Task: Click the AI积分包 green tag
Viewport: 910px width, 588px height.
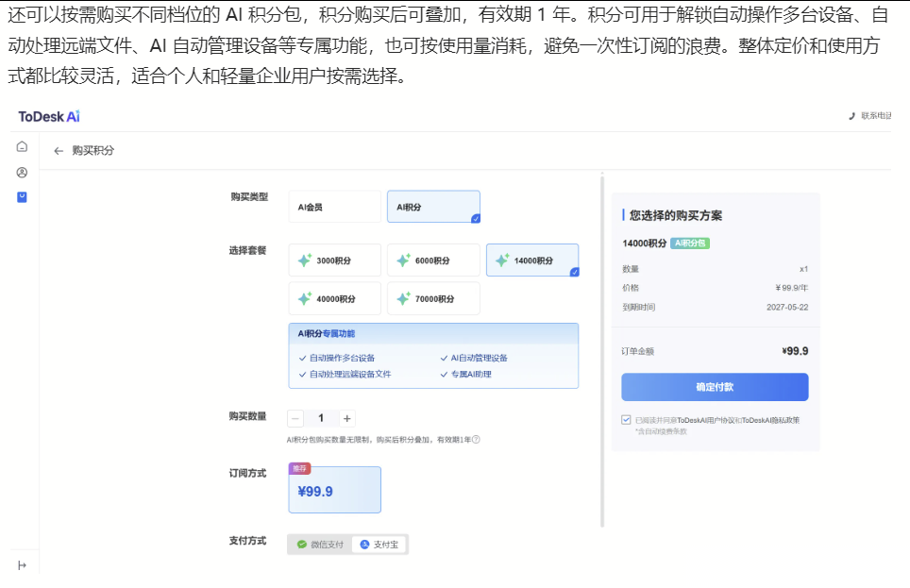Action: [690, 244]
